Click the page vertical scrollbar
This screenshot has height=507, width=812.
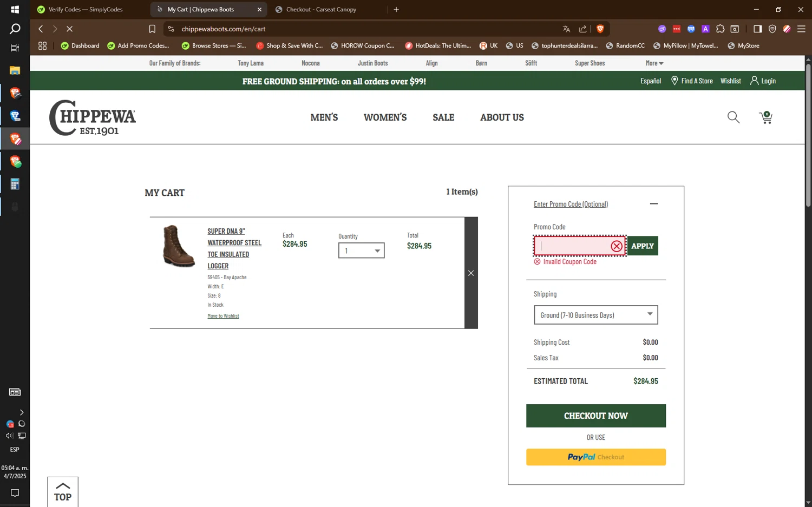click(808, 135)
